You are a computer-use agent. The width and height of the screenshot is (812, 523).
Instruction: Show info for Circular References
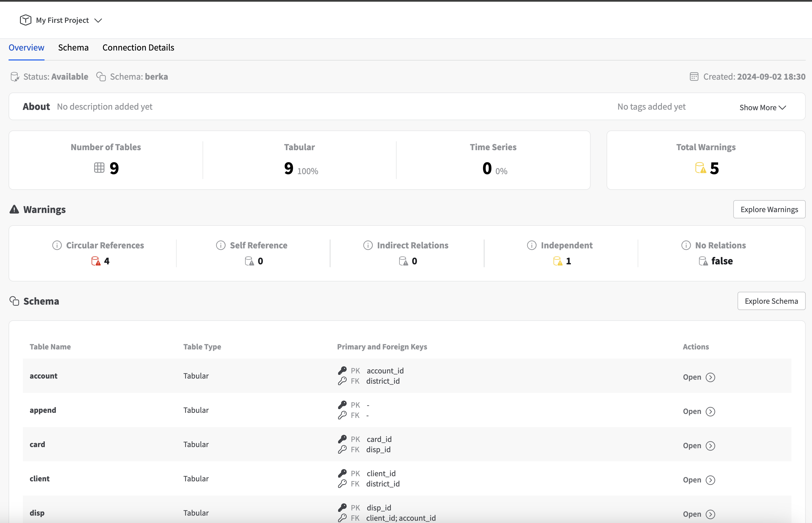(x=57, y=245)
